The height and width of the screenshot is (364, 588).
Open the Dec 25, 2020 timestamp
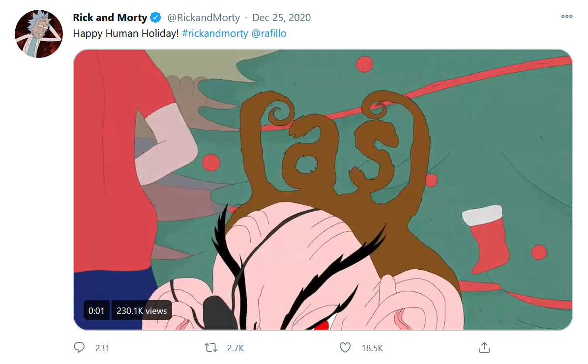(x=281, y=18)
